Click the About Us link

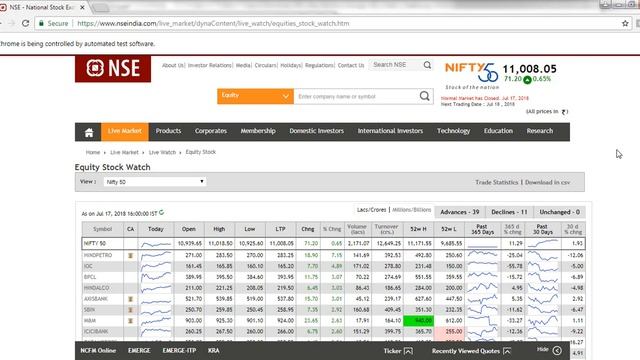(173, 65)
